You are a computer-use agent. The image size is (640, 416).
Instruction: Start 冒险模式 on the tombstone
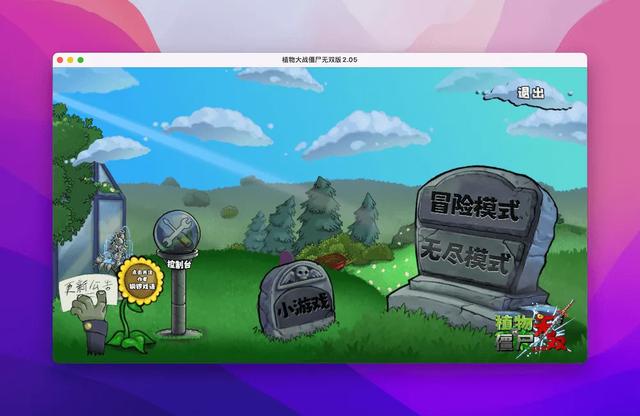(x=476, y=205)
